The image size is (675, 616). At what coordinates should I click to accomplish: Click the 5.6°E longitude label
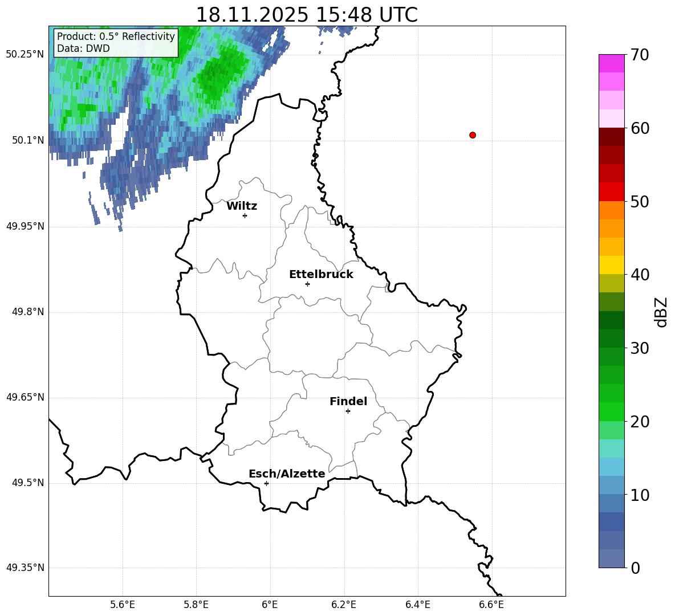(x=123, y=605)
